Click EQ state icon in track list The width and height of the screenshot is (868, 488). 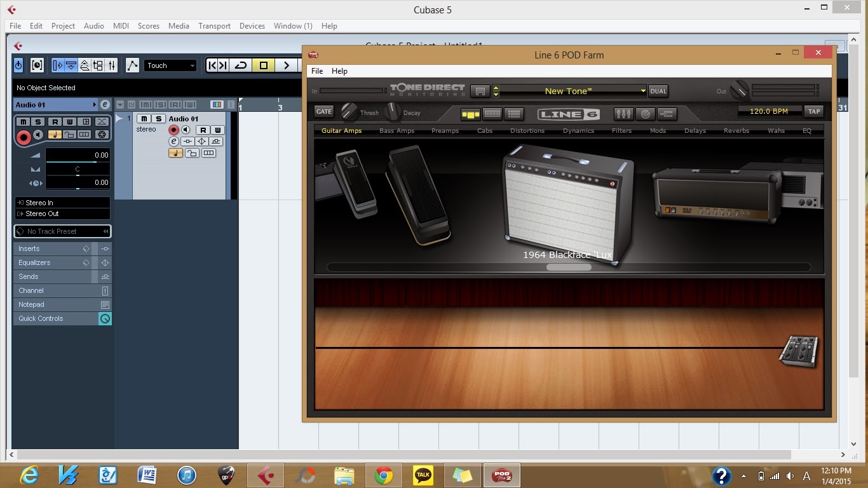(x=202, y=141)
